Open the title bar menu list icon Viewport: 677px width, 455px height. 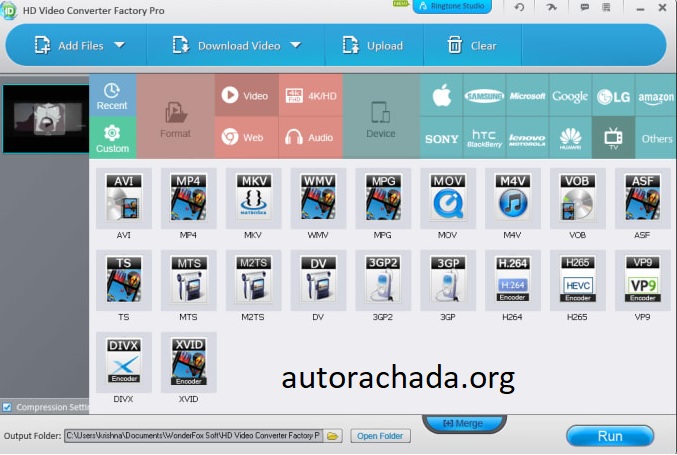606,7
